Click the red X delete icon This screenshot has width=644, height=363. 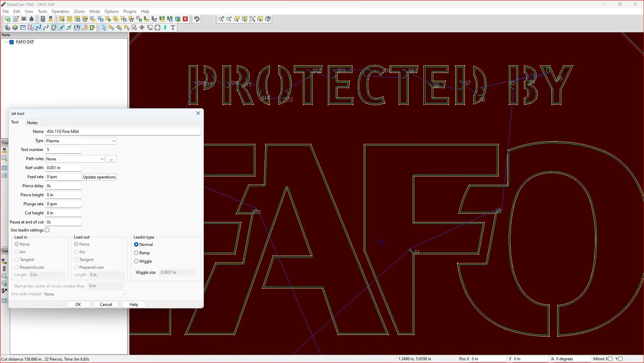pos(185,19)
